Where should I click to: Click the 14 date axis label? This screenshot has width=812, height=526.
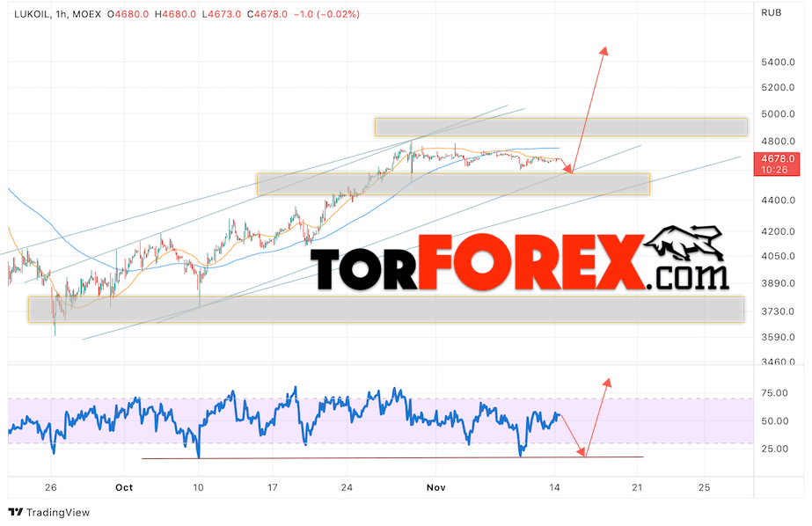[x=554, y=487]
